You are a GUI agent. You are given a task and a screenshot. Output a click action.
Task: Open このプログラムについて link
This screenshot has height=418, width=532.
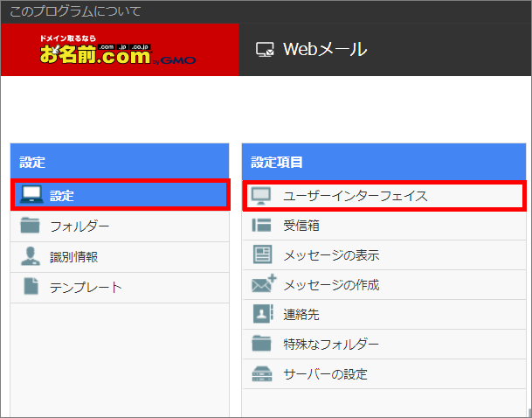(75, 11)
